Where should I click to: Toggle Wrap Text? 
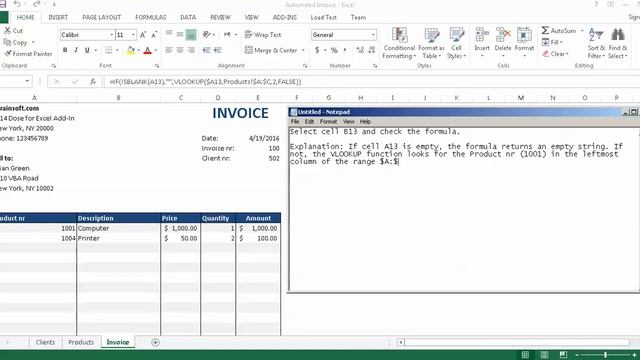tap(262, 35)
